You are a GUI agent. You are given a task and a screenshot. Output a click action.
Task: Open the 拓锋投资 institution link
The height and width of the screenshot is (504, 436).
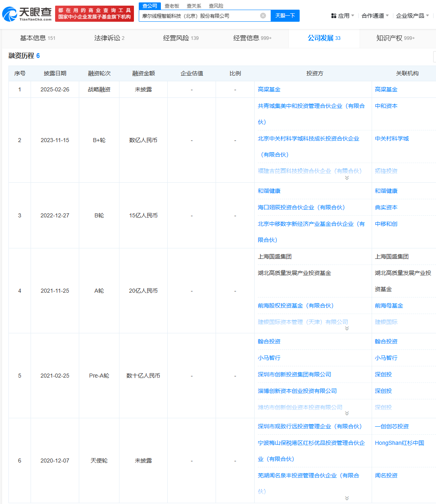[386, 171]
